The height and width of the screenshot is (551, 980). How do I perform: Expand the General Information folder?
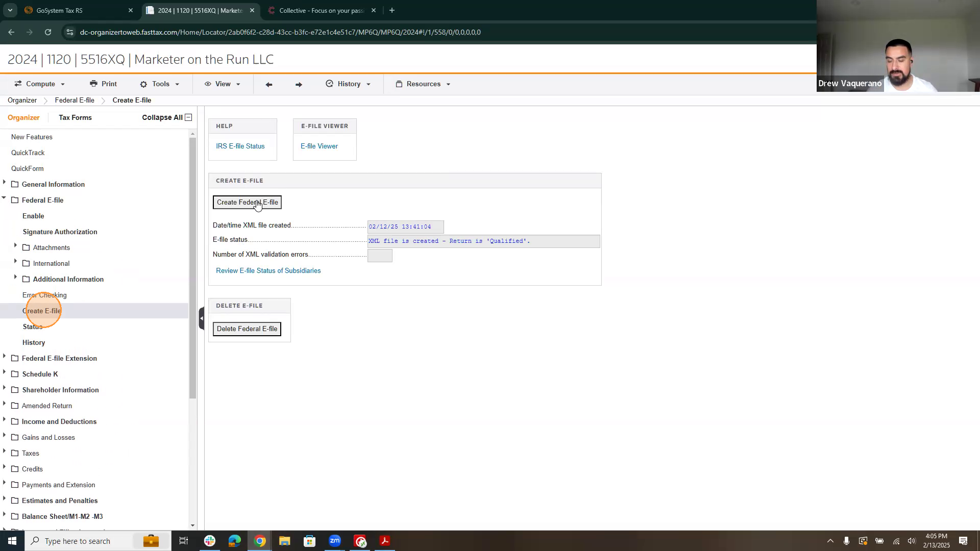[x=5, y=183]
